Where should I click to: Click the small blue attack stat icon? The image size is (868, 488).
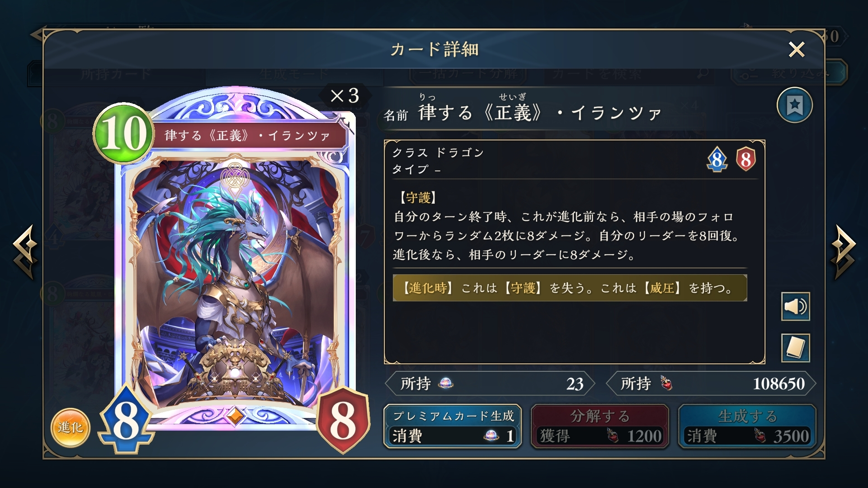click(717, 159)
